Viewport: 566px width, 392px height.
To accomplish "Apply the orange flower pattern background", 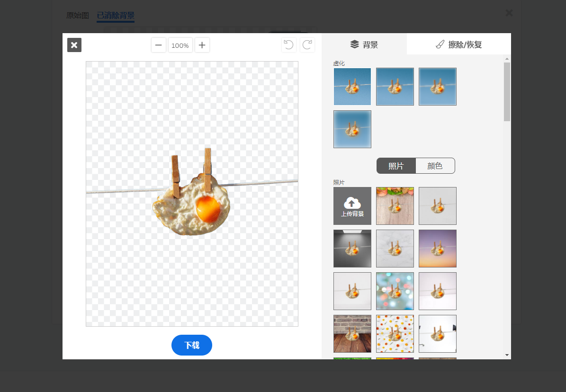I will point(395,333).
